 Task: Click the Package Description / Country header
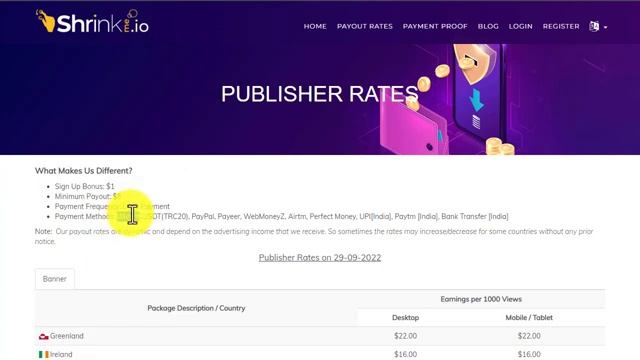[x=196, y=308]
